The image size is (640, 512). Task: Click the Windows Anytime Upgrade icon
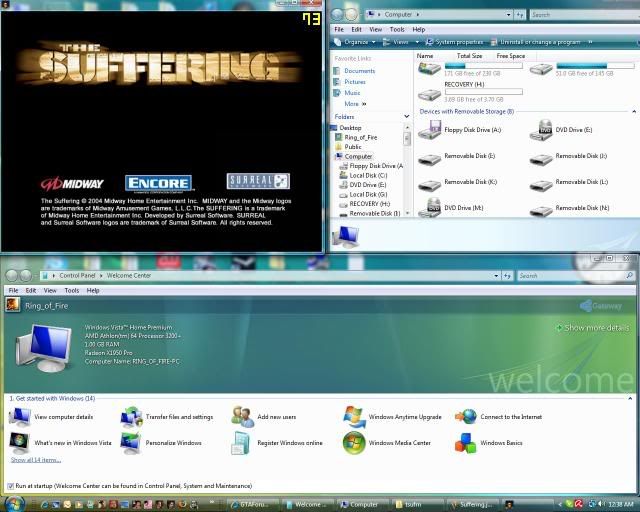(x=354, y=417)
